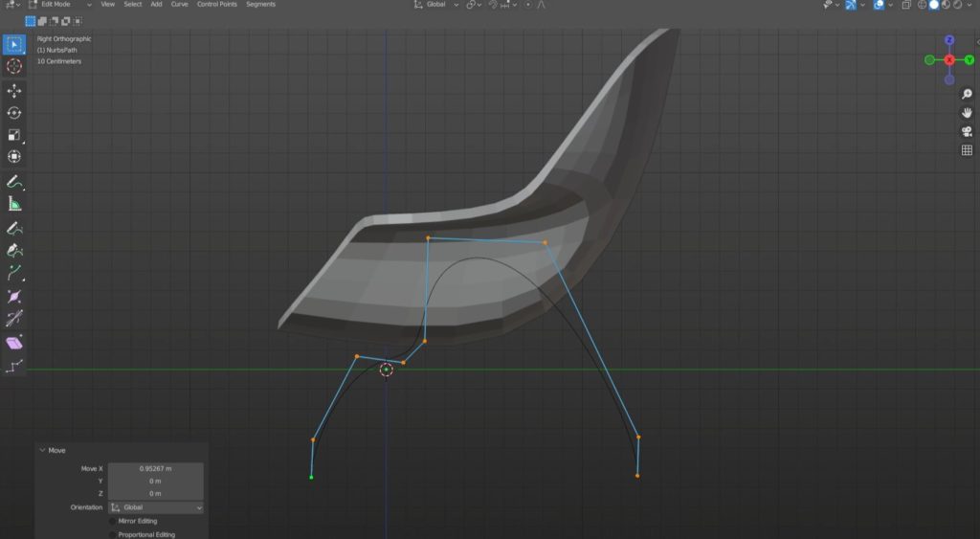The width and height of the screenshot is (980, 539).
Task: Select the Measure tool
Action: click(14, 204)
